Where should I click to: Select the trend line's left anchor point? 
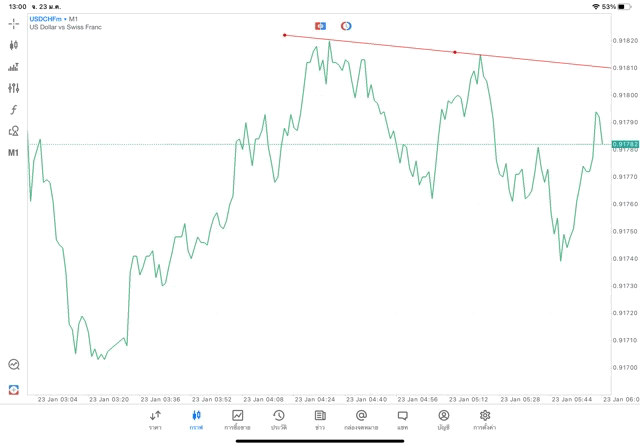284,35
